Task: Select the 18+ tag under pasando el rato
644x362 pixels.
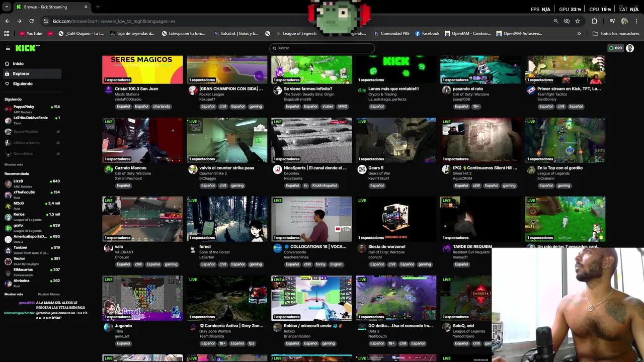Action: [x=476, y=107]
